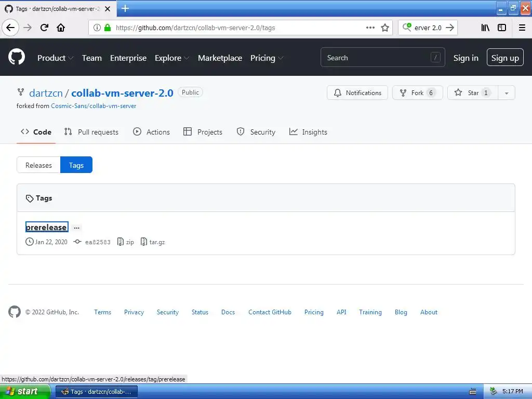Click the safely remove hardware tray icon

point(494,391)
